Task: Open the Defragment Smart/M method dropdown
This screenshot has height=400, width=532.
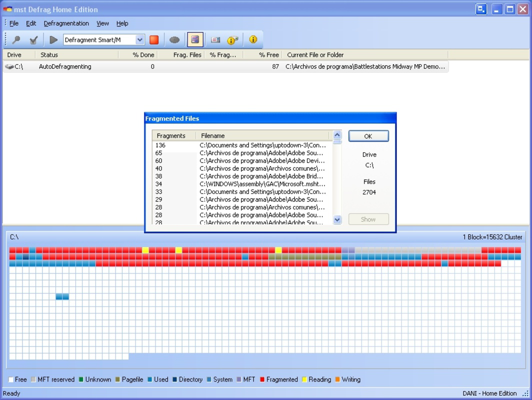Action: point(140,39)
